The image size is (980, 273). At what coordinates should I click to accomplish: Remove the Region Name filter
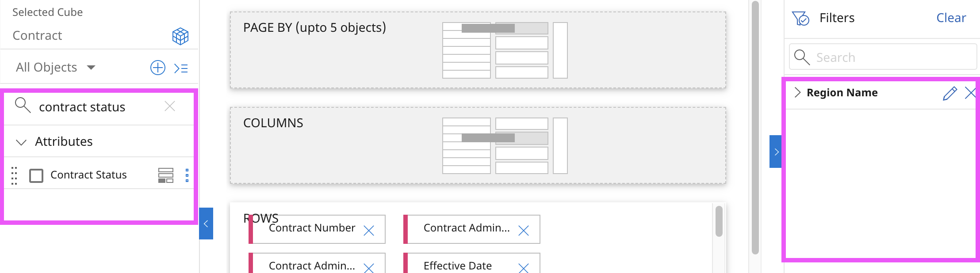coord(970,93)
